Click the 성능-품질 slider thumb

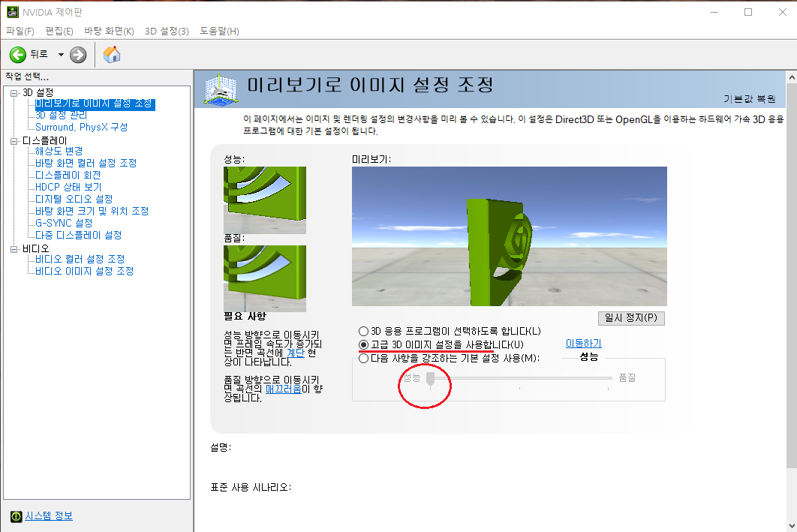tap(431, 380)
